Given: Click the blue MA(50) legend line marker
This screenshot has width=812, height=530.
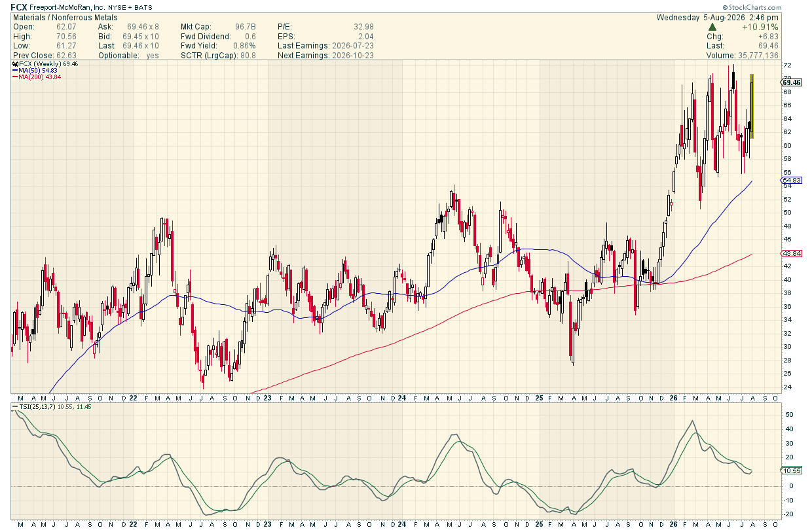Looking at the screenshot, I should pyautogui.click(x=14, y=71).
